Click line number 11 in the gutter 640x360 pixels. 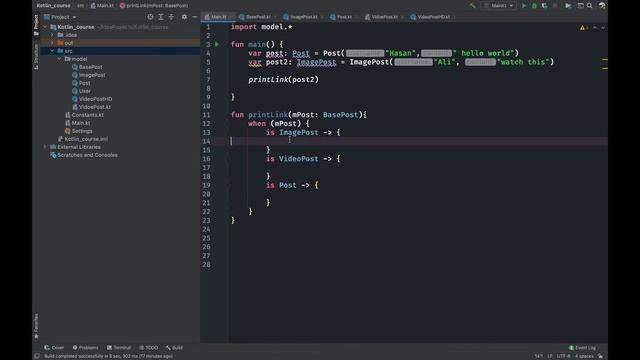pyautogui.click(x=206, y=115)
